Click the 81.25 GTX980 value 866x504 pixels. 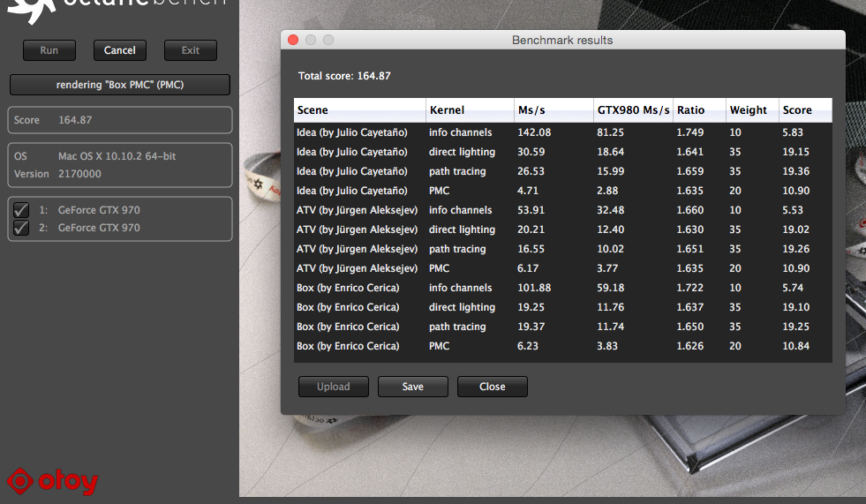[x=610, y=132]
